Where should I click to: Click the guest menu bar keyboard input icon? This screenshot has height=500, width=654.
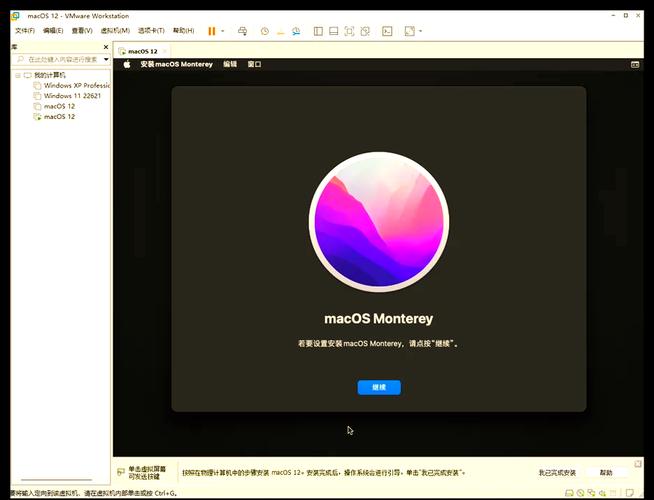click(635, 64)
